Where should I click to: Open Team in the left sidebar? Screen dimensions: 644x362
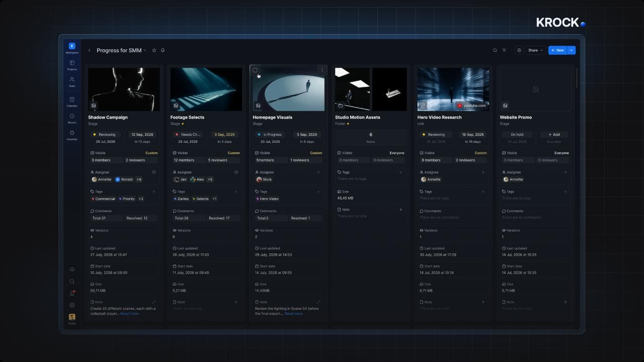72,81
